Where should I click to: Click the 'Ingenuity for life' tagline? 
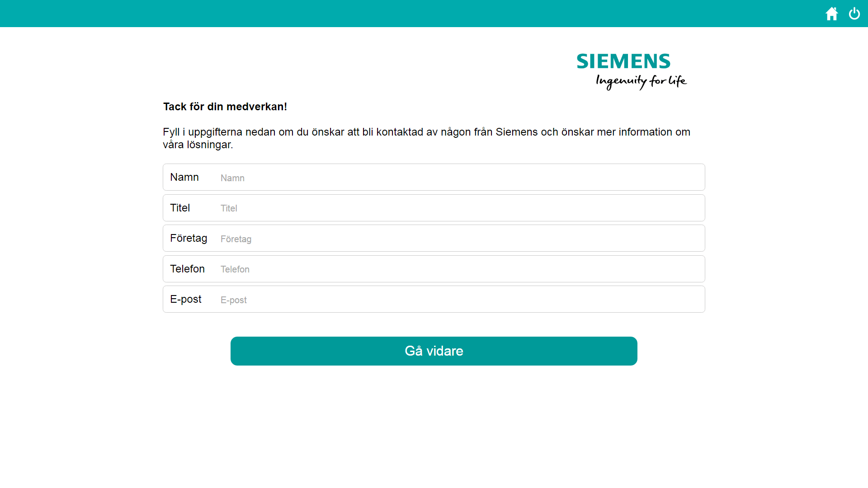641,81
